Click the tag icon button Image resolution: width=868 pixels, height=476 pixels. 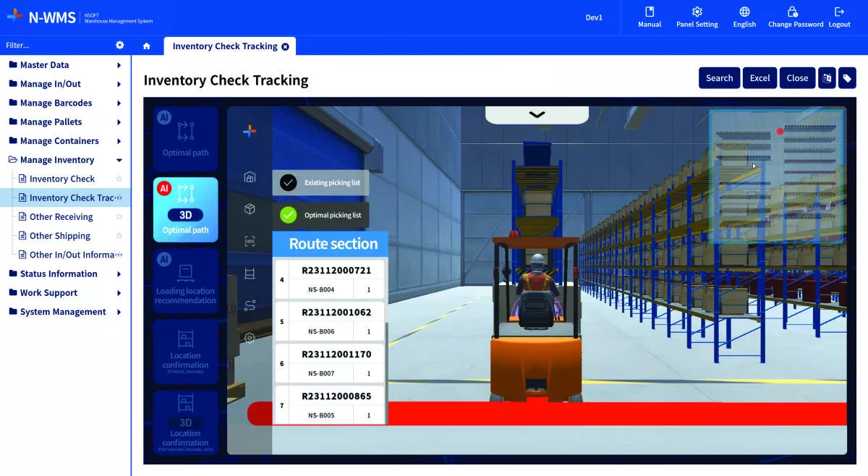pos(847,78)
